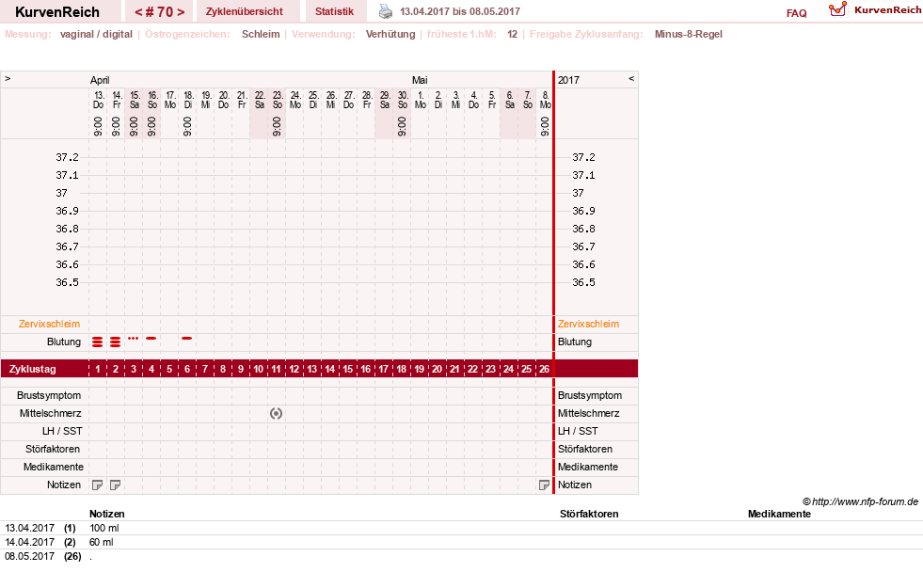Open the note icon for cycle day 26
Screen dimensions: 923x588
[544, 485]
